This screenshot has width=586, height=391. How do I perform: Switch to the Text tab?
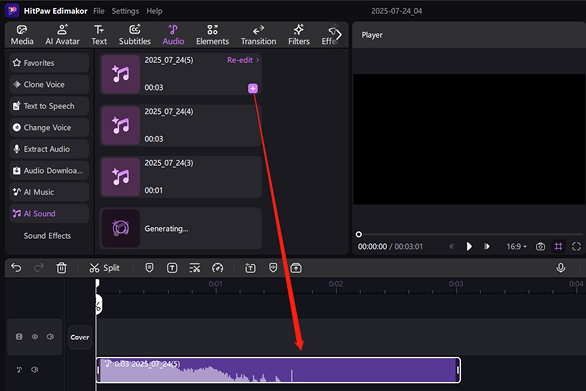99,35
